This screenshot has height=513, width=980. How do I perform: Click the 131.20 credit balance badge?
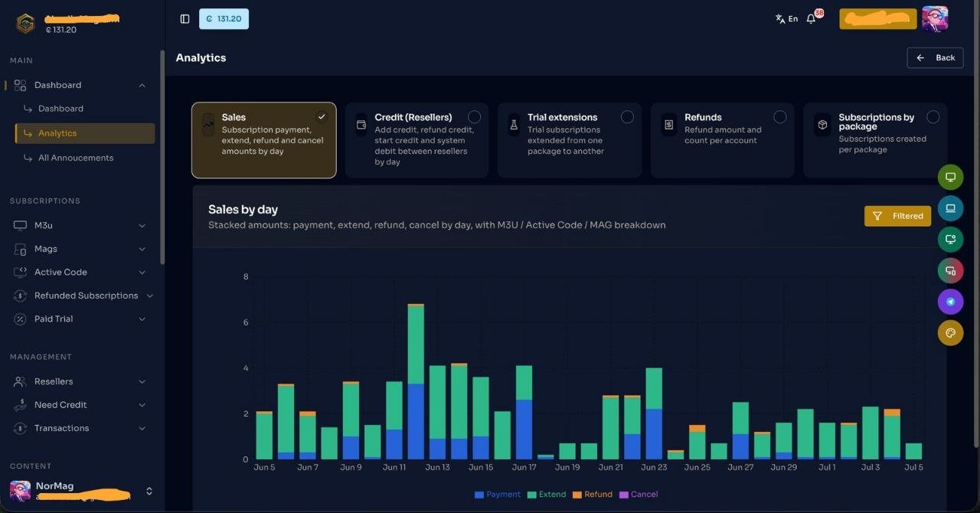tap(224, 19)
